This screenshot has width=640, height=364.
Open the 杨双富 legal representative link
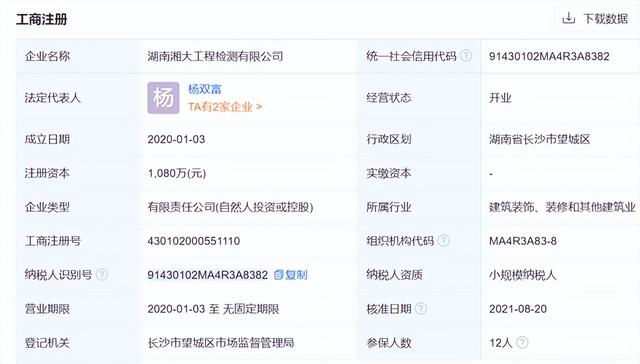pyautogui.click(x=204, y=89)
